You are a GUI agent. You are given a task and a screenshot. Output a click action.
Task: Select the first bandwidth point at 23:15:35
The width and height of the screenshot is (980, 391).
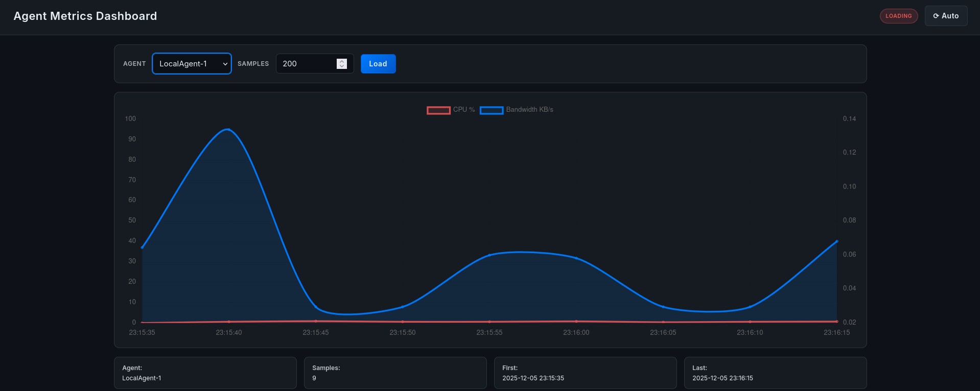click(142, 248)
